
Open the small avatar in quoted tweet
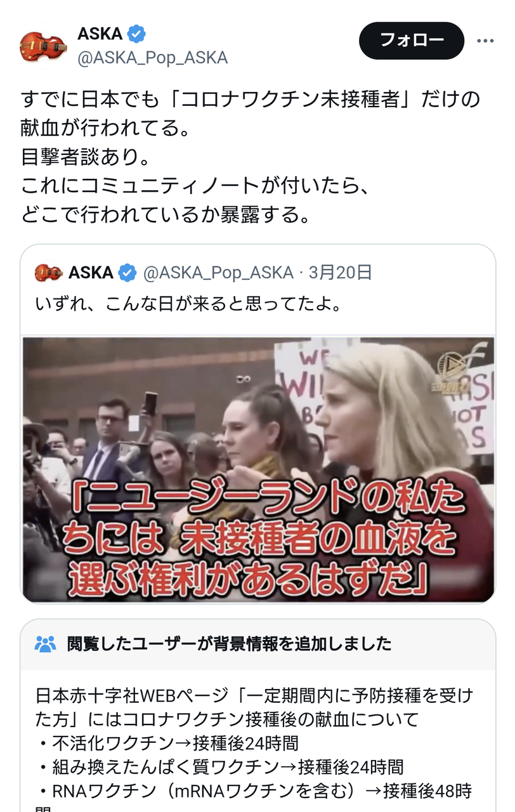coord(49,273)
